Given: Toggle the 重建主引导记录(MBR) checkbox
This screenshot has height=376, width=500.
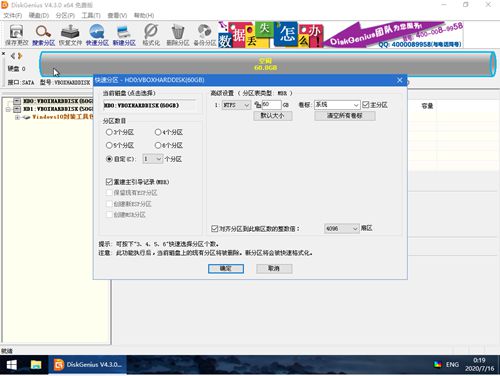Looking at the screenshot, I should (x=109, y=182).
